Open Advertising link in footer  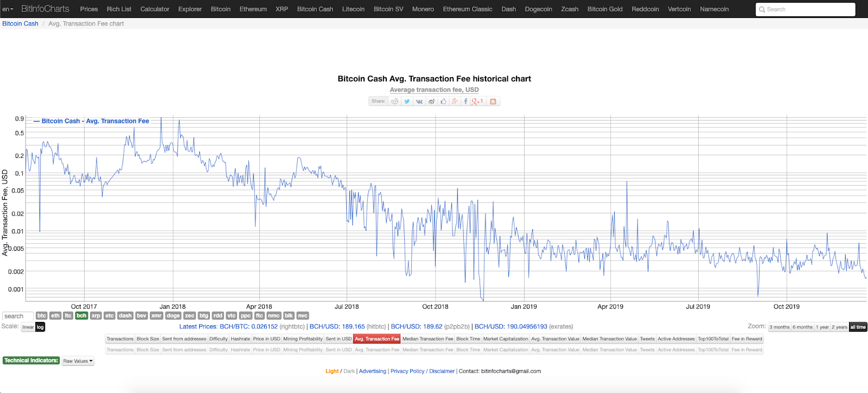[x=373, y=371]
